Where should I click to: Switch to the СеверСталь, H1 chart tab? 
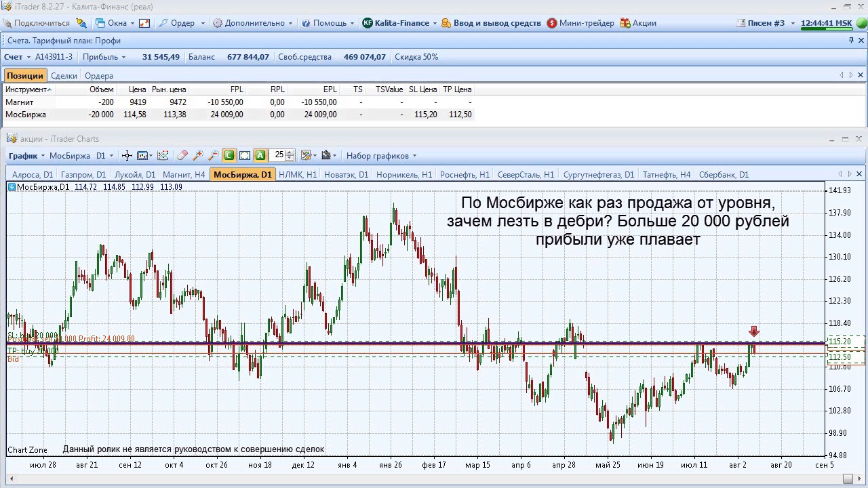coord(526,175)
